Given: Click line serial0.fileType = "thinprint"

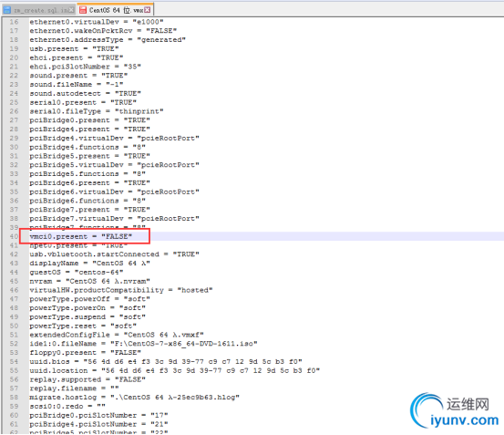Looking at the screenshot, I should point(97,111).
